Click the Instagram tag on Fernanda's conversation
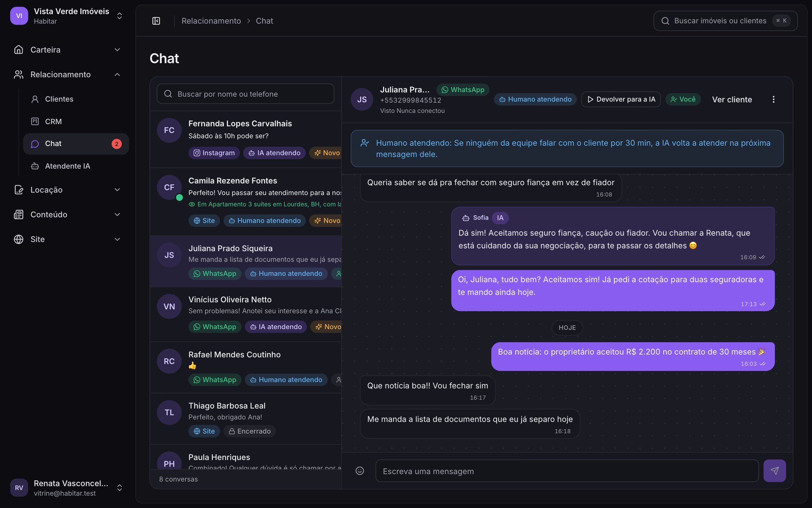This screenshot has width=812, height=508. pyautogui.click(x=214, y=153)
